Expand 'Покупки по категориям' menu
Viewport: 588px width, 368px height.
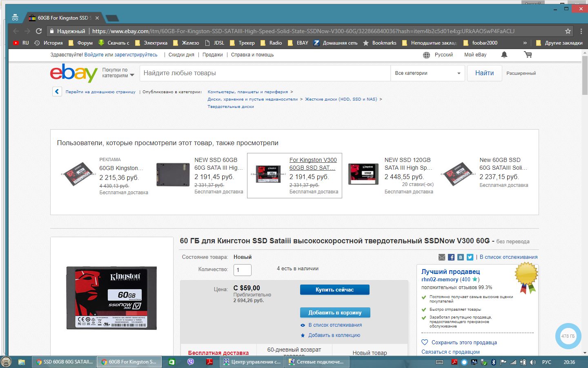coord(118,73)
